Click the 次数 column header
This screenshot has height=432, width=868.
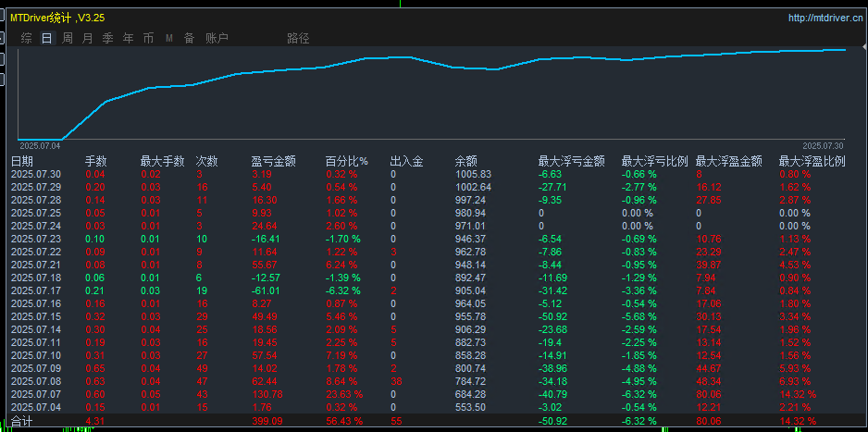(206, 162)
